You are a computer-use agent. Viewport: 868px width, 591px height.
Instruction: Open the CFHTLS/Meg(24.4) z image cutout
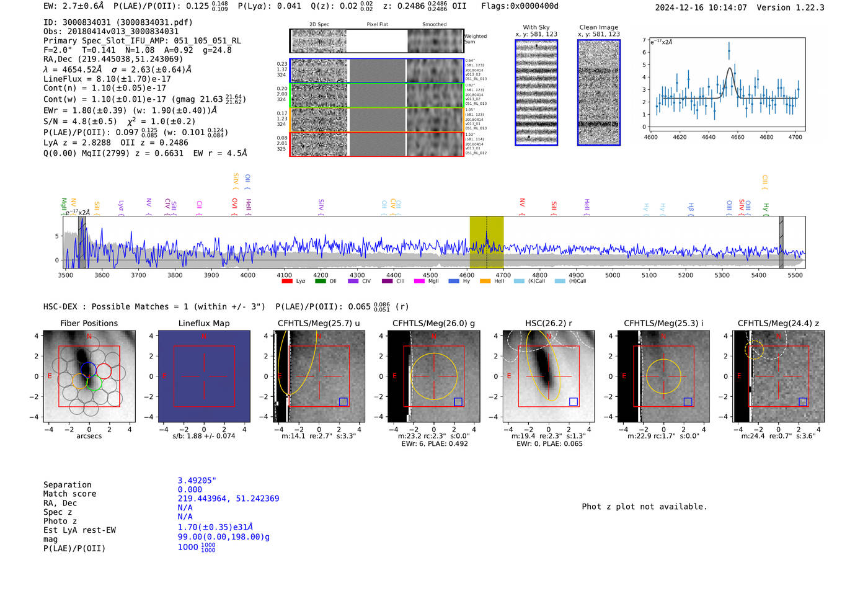tap(778, 376)
